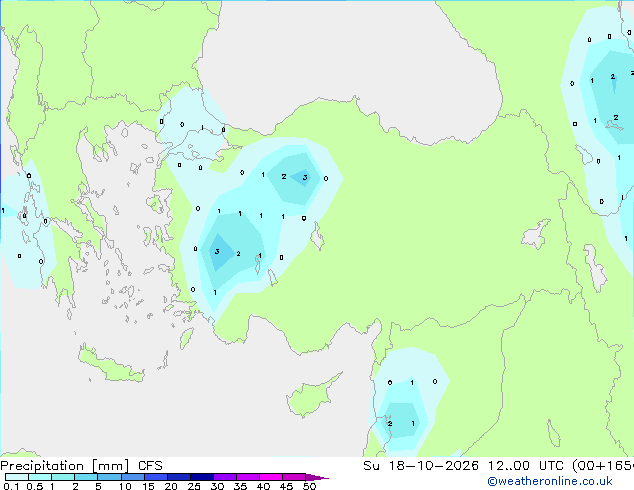Click the 0.5–1 mm legend swatch
Viewport: 634px width, 490px height.
(x=40, y=477)
